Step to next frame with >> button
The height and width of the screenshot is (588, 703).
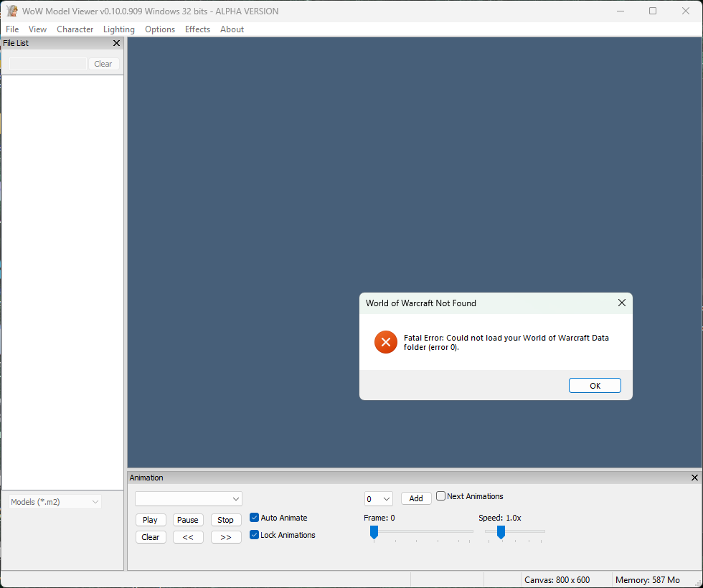tap(226, 537)
